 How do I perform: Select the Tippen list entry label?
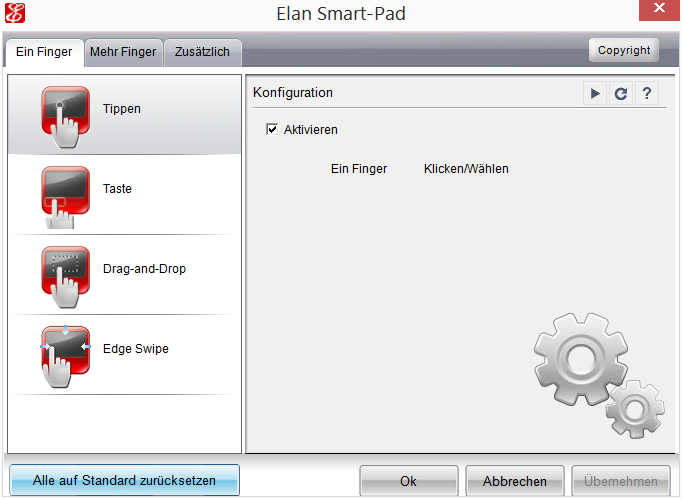(x=122, y=109)
